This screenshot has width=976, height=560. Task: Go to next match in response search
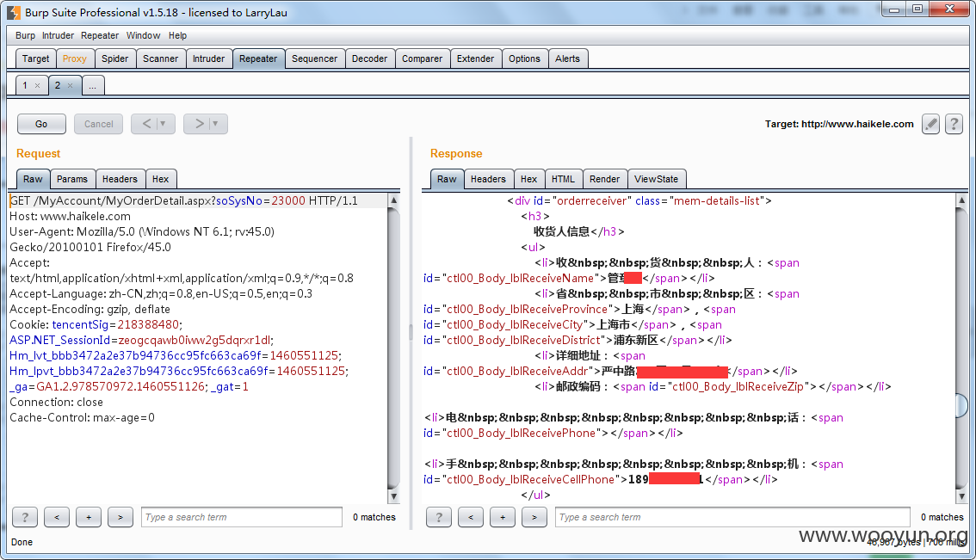click(x=534, y=517)
